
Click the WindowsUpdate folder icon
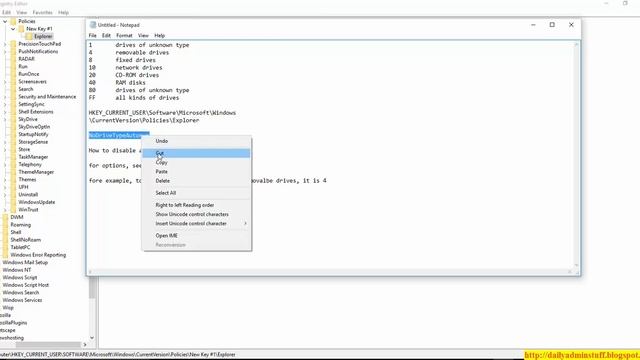[13, 202]
